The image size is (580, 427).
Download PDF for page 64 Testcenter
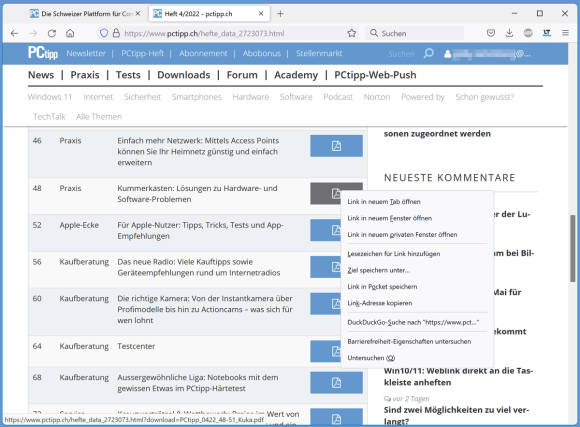(x=326, y=351)
